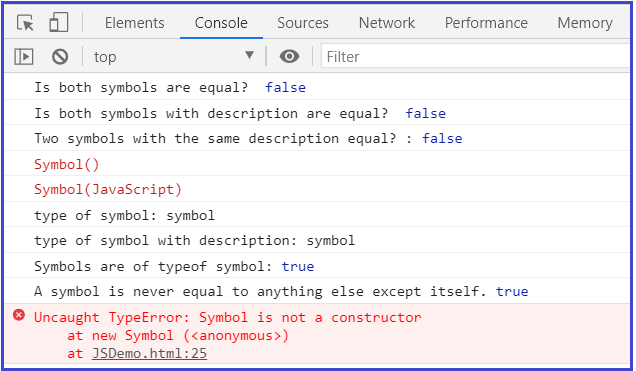Image resolution: width=636 pixels, height=371 pixels.
Task: Open the JSDemo.html:25 source link
Action: coord(149,354)
